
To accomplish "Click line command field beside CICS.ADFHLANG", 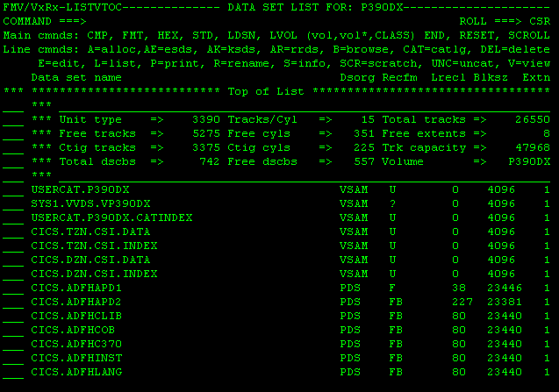I will tap(13, 373).
